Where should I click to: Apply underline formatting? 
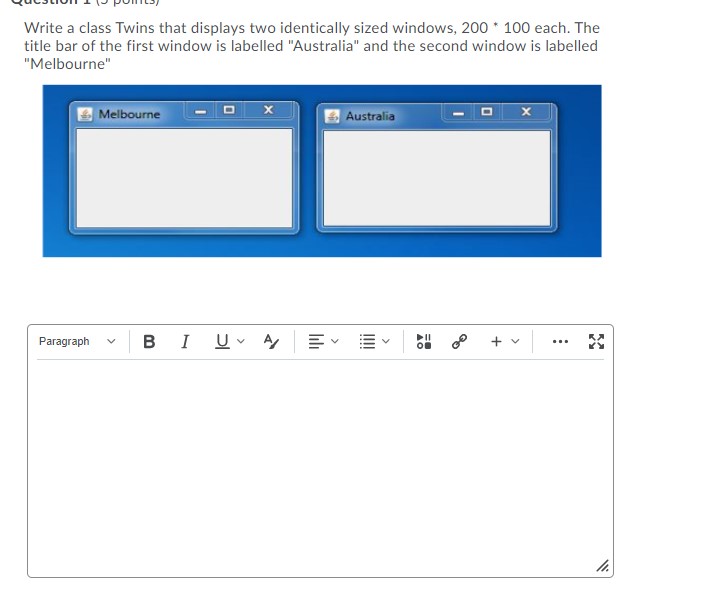click(222, 342)
